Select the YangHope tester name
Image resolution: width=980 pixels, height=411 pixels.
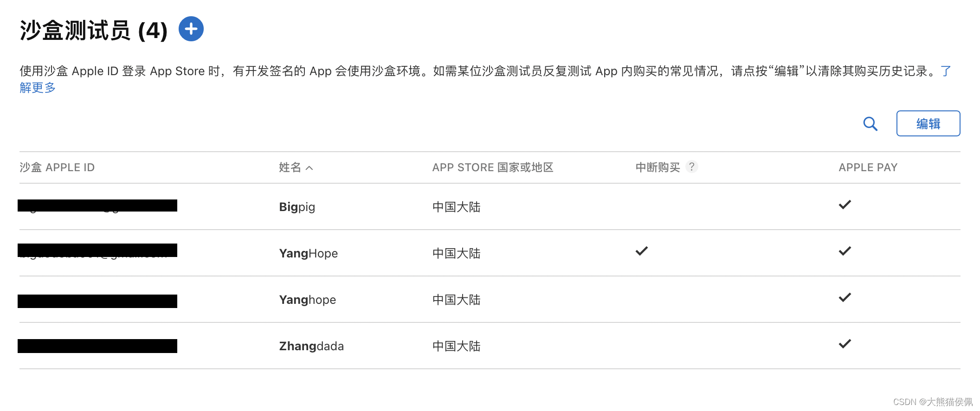click(308, 253)
